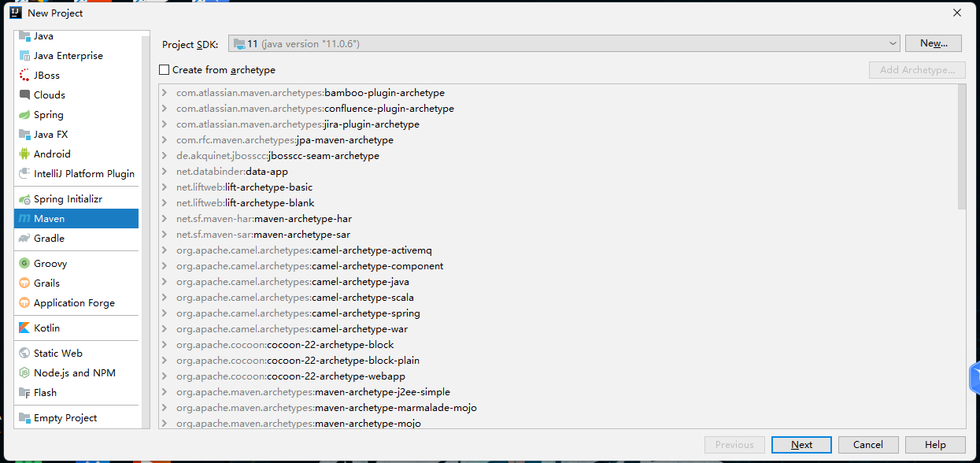980x463 pixels.
Task: Click the Help button
Action: pos(935,445)
